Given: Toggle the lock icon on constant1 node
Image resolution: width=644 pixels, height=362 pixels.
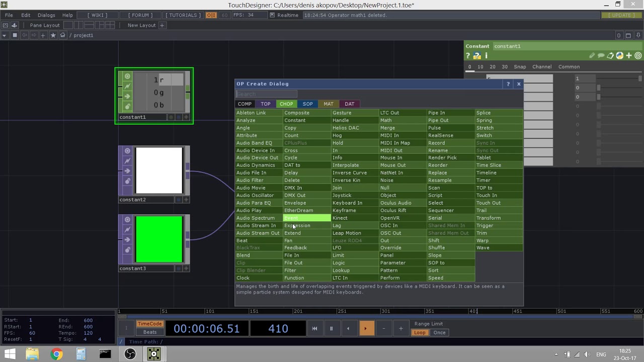Looking at the screenshot, I should [x=127, y=107].
